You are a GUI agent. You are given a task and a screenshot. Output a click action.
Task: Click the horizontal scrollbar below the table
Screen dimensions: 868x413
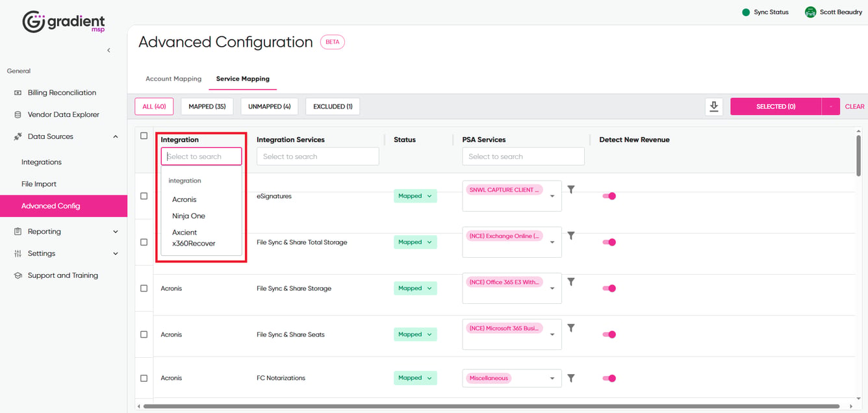click(492, 407)
